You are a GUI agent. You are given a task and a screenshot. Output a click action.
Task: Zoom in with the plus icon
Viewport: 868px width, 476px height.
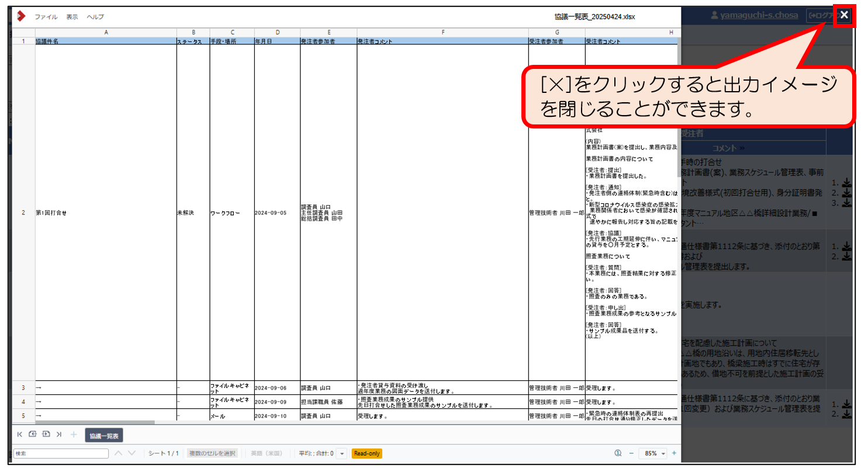tap(674, 453)
